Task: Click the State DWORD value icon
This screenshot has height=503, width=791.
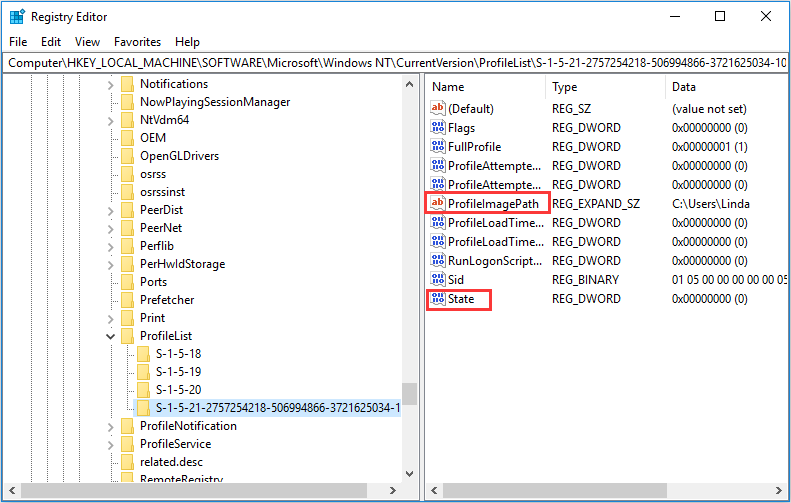Action: click(437, 299)
